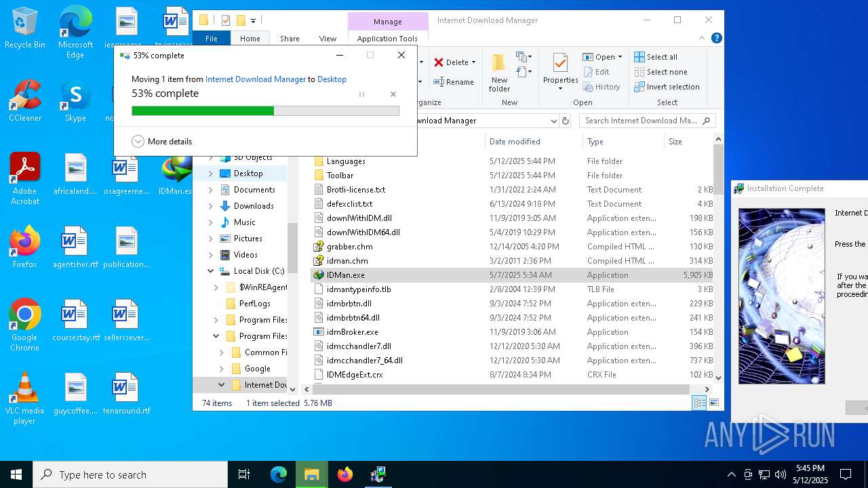Click the Internet Download Manager source link
The height and width of the screenshot is (488, 868).
point(256,79)
